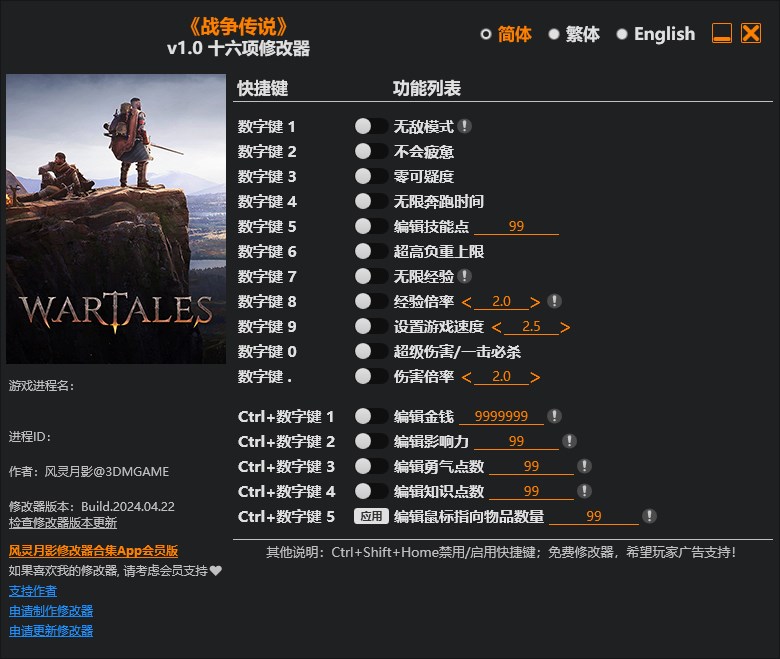Click title 《战争传说》
This screenshot has height=659, width=780.
(x=238, y=26)
